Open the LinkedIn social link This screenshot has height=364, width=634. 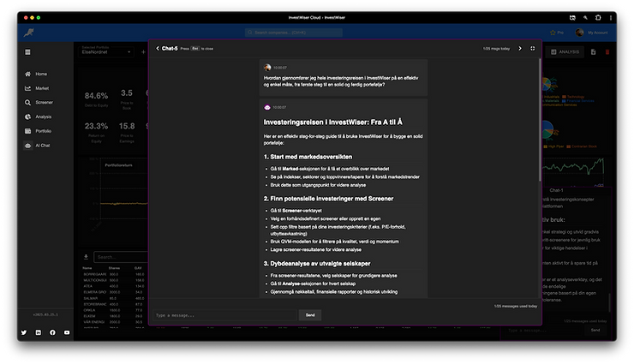pyautogui.click(x=38, y=332)
